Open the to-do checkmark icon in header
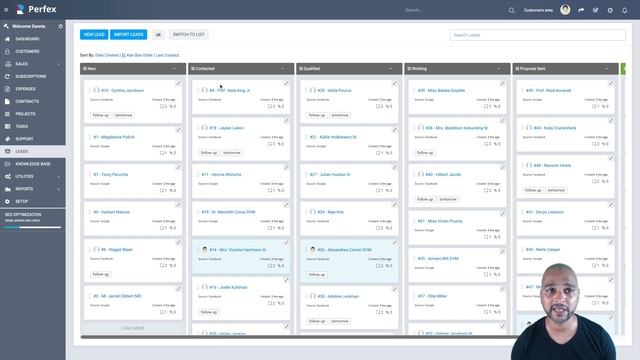The height and width of the screenshot is (360, 640). (x=596, y=10)
